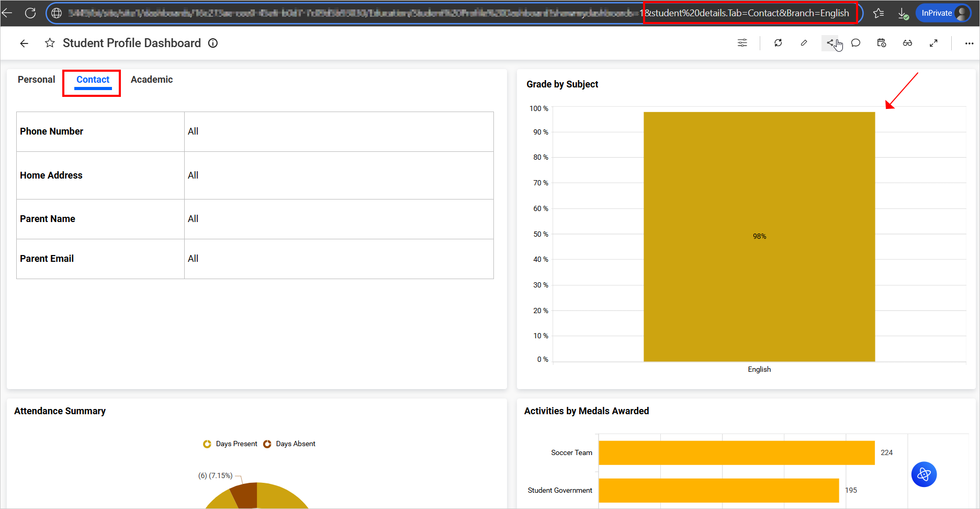The image size is (980, 509).
Task: Open the dashboard filters pane
Action: (742, 43)
